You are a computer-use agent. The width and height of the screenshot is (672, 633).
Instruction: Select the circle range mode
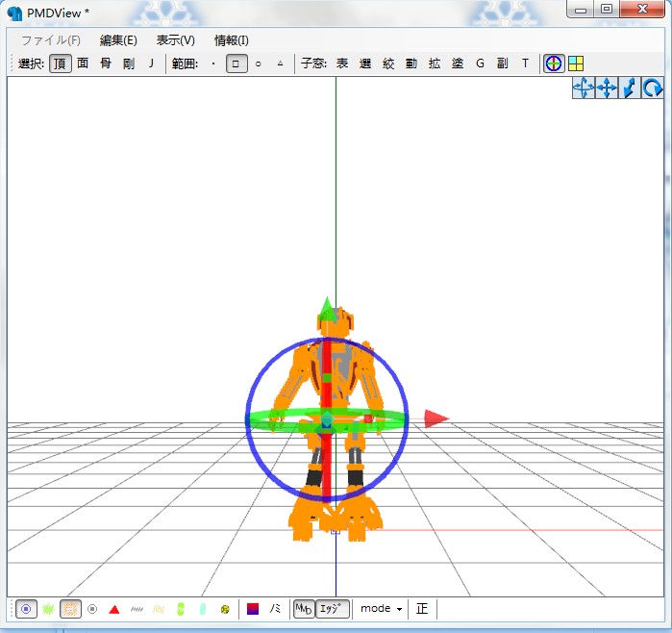[258, 63]
